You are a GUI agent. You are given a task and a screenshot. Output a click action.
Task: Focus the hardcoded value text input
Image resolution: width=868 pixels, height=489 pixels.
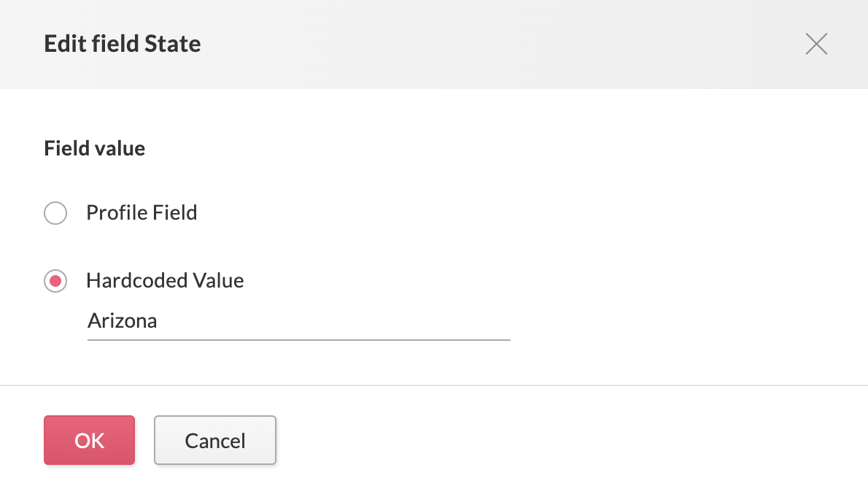(299, 321)
